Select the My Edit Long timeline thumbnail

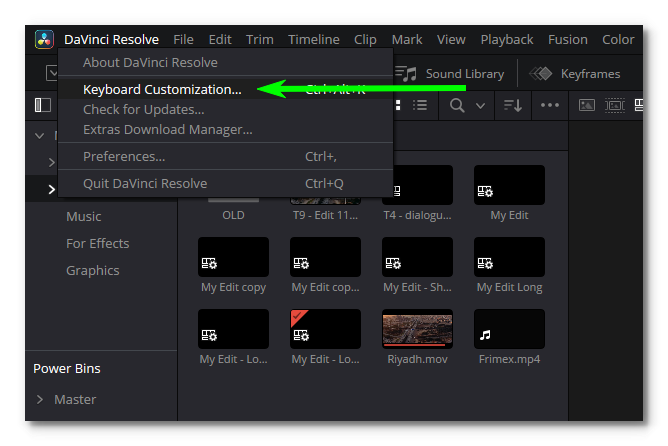pyautogui.click(x=509, y=257)
